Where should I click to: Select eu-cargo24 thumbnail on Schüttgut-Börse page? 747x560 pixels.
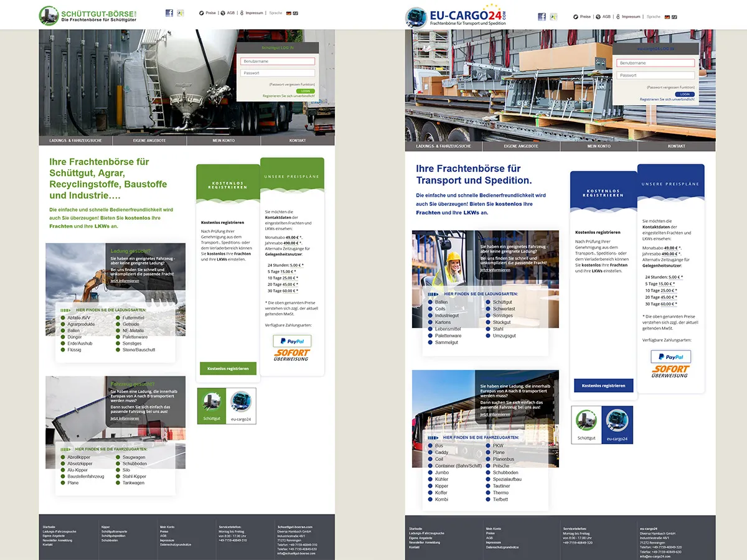(241, 406)
